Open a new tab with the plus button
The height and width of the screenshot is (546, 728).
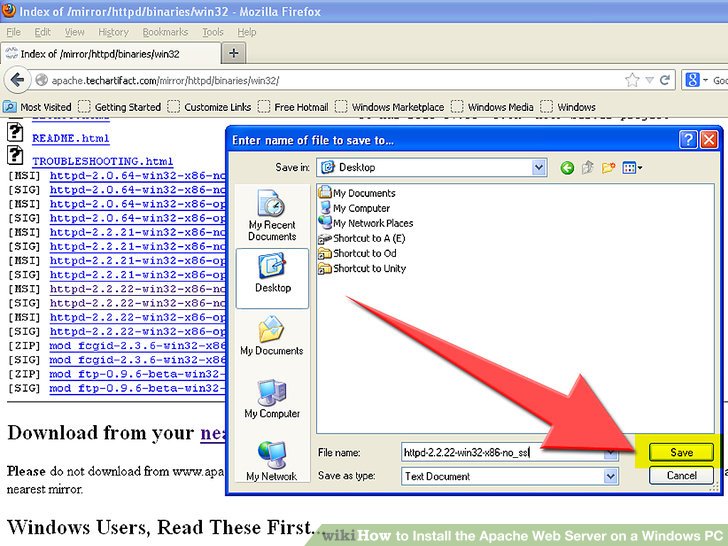pos(234,53)
